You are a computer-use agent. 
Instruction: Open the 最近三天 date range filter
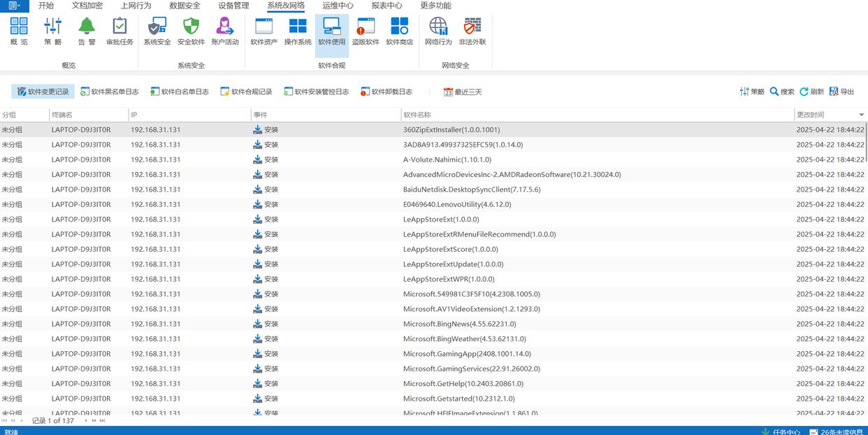point(463,92)
